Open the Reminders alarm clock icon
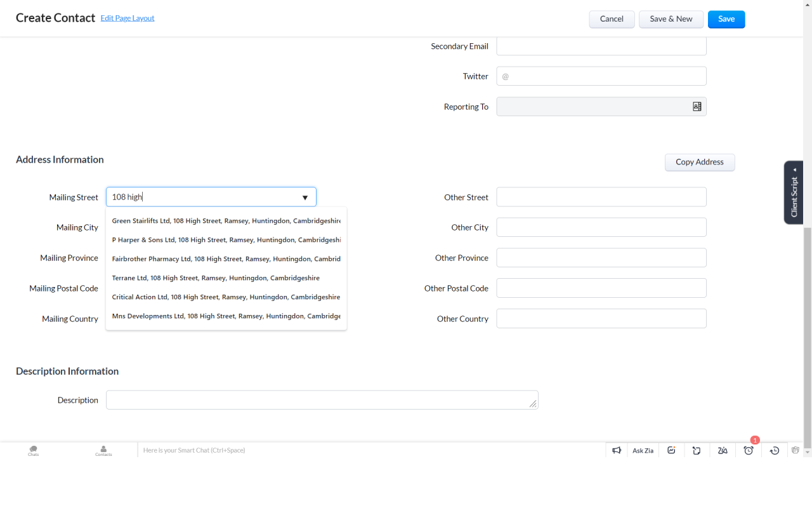This screenshot has width=812, height=508. (749, 450)
